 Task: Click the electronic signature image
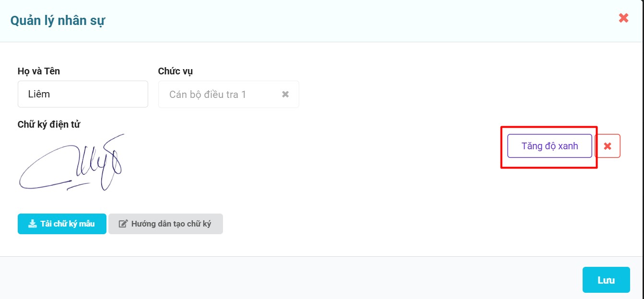(x=71, y=163)
